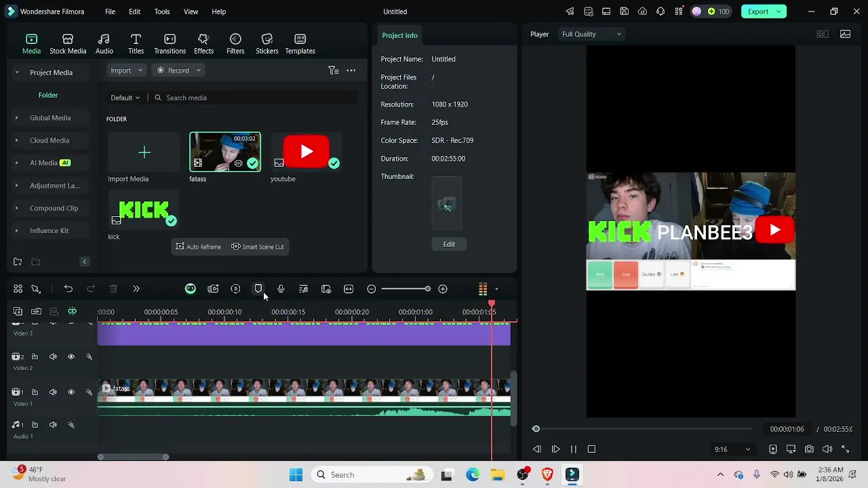This screenshot has height=488, width=868.
Task: Show more timeline tools with double chevron
Action: tap(136, 289)
